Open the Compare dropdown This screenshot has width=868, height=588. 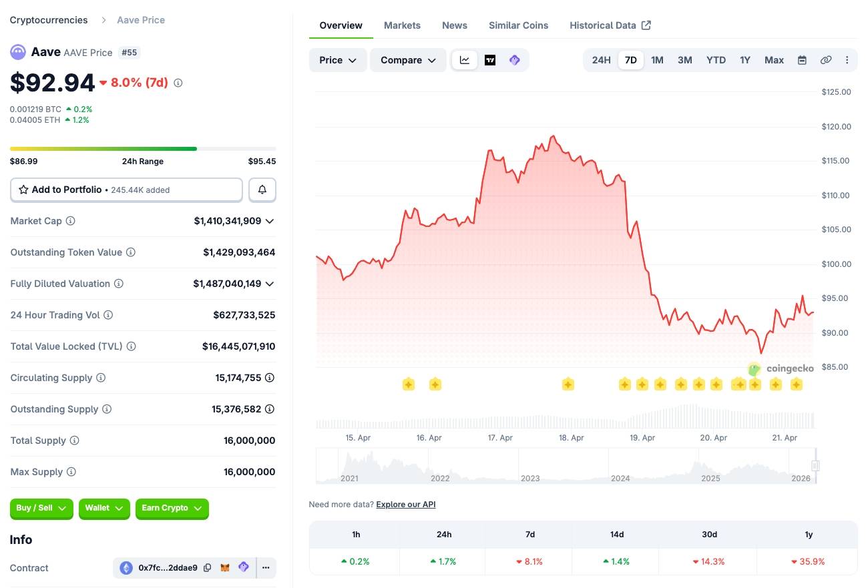(408, 60)
